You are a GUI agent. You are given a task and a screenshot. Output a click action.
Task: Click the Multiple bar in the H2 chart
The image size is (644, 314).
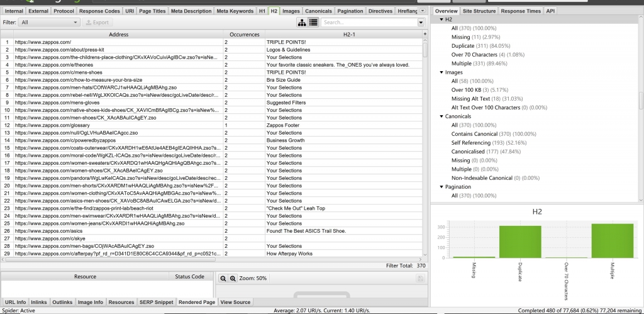click(613, 241)
